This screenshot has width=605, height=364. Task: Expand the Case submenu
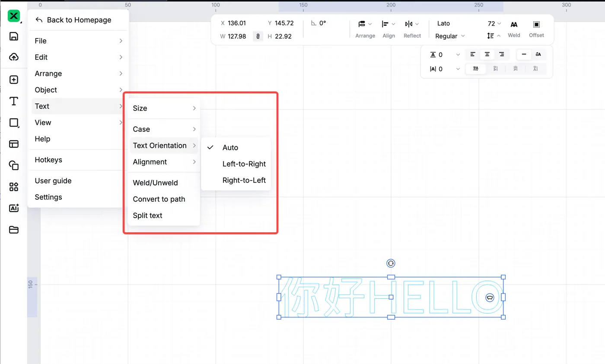click(x=164, y=129)
